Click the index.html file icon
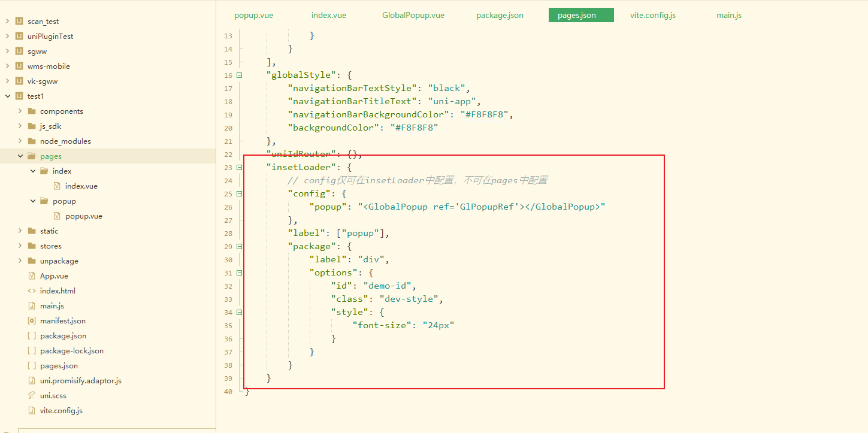Viewport: 868px width, 433px height. 32,291
